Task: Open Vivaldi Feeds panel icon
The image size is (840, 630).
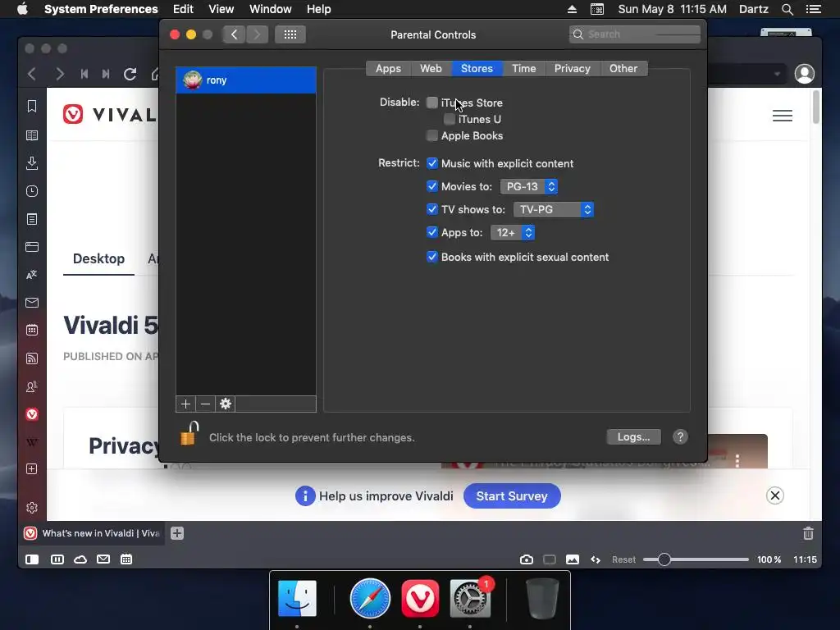Action: (32, 358)
